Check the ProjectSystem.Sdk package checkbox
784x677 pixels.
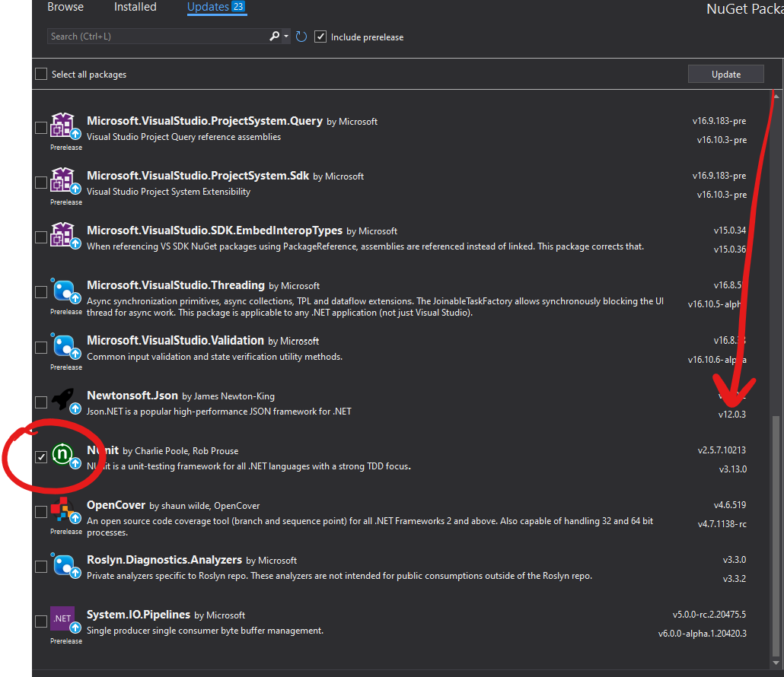tap(41, 183)
